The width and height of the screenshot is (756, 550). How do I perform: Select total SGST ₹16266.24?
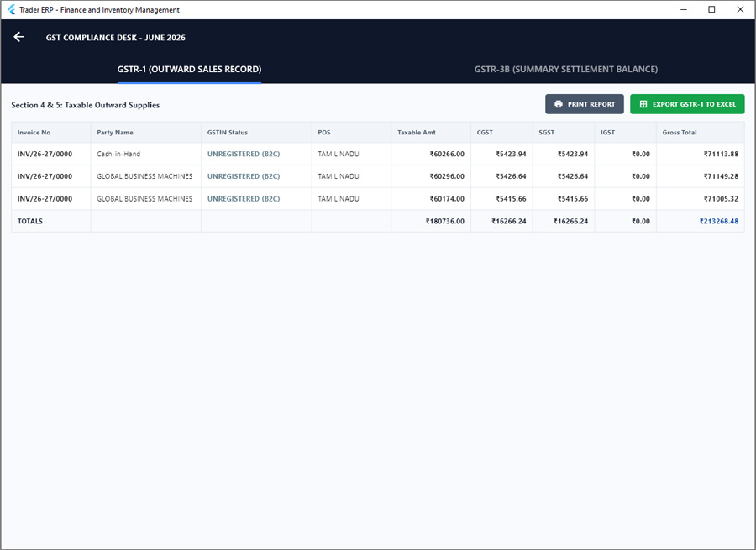click(x=570, y=221)
